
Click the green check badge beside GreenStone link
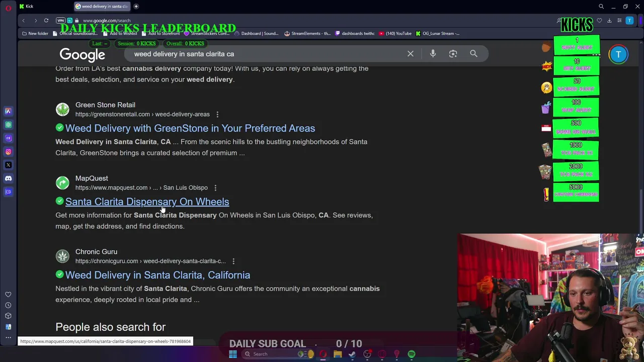point(60,128)
